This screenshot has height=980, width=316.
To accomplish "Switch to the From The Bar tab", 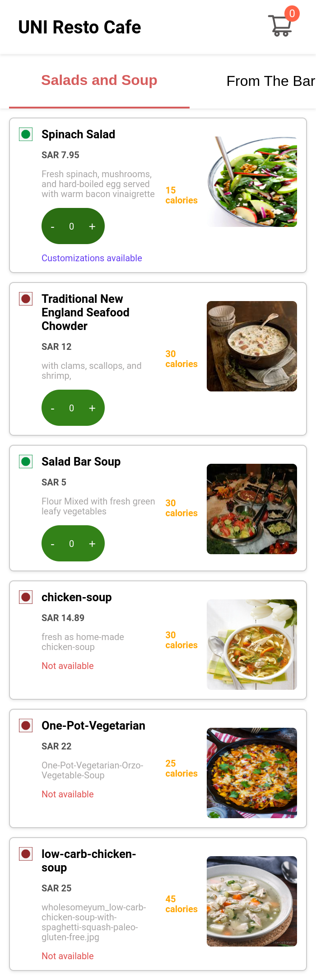I will pos(271,81).
